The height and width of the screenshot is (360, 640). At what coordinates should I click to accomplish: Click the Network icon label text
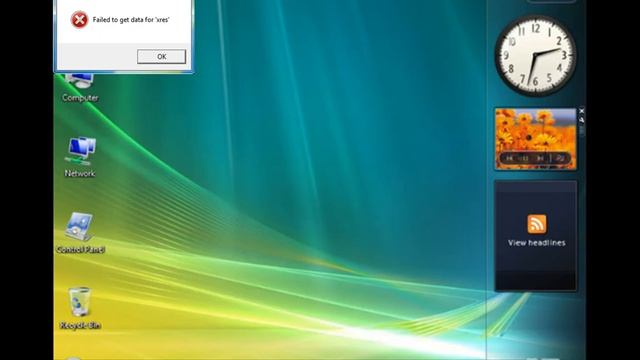pyautogui.click(x=80, y=173)
